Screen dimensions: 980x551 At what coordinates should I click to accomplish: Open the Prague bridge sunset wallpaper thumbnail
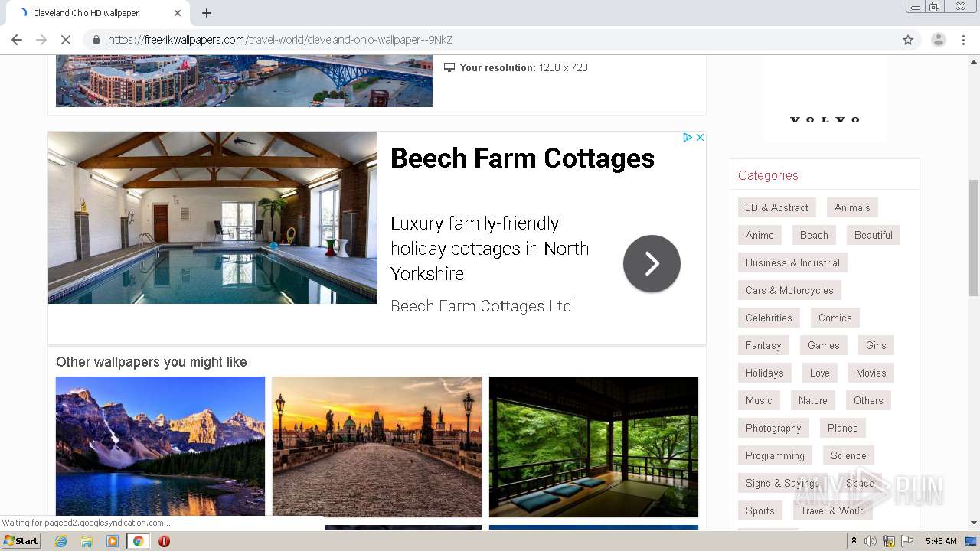coord(377,447)
